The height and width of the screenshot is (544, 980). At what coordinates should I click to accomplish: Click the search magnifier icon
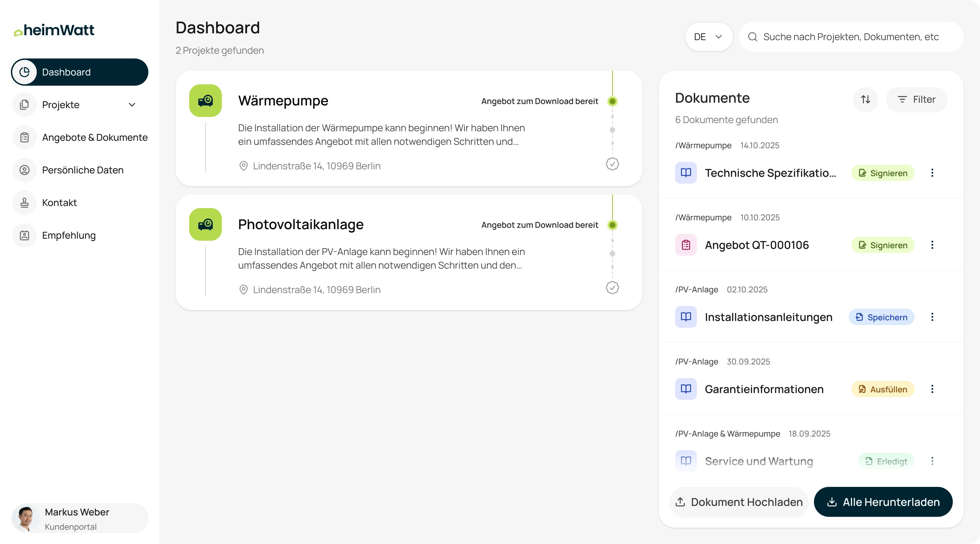point(752,37)
